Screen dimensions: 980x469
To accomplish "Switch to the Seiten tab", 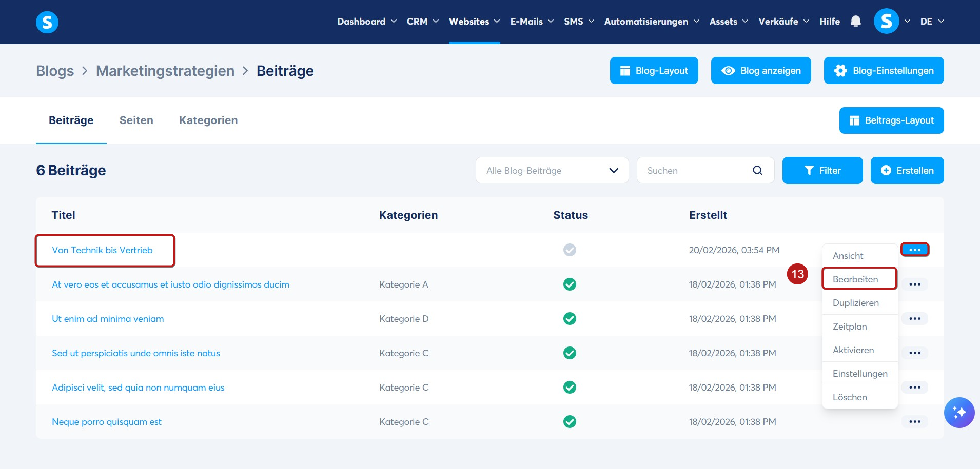I will point(136,120).
